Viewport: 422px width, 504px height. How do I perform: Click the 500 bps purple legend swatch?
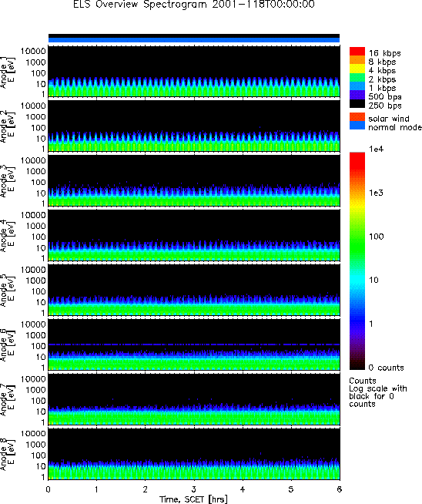click(x=357, y=95)
